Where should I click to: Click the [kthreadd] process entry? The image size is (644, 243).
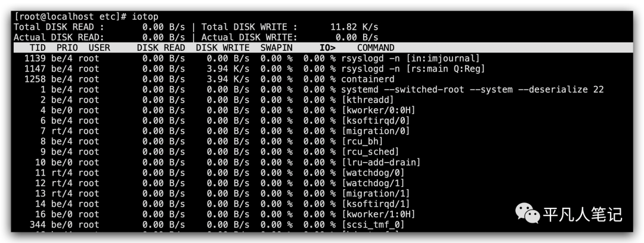tap(367, 100)
